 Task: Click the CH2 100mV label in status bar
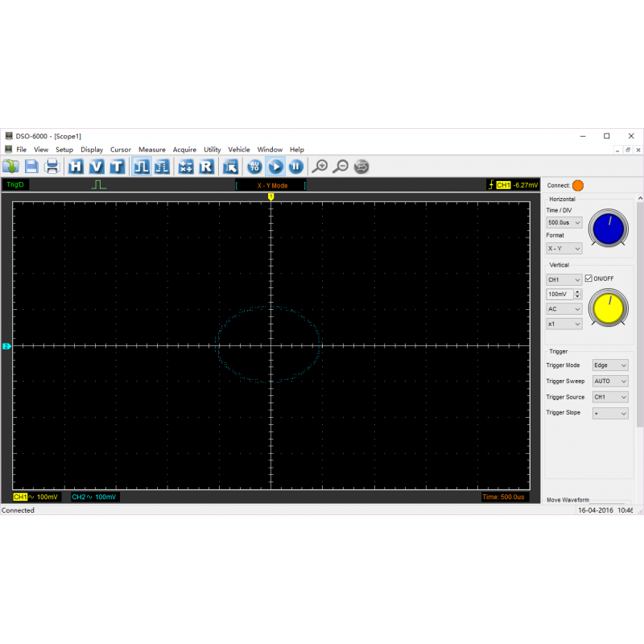pos(97,497)
